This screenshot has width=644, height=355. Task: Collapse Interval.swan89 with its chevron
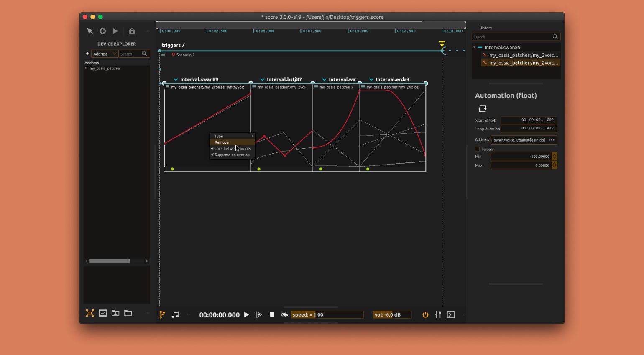[176, 79]
